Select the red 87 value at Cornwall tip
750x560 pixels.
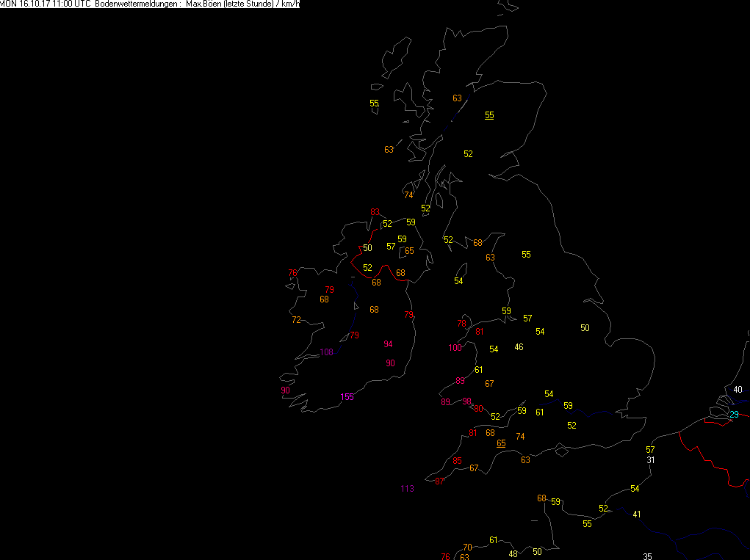coord(439,481)
